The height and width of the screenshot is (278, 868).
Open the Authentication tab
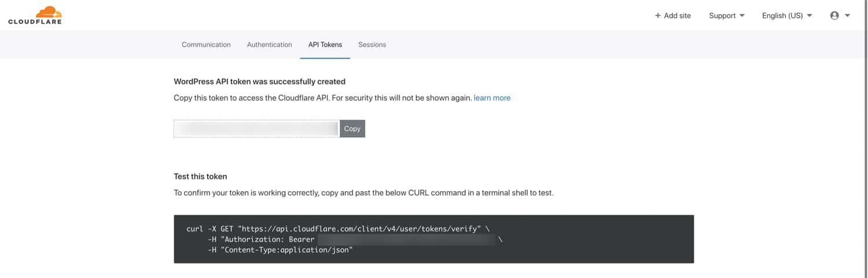pyautogui.click(x=269, y=45)
